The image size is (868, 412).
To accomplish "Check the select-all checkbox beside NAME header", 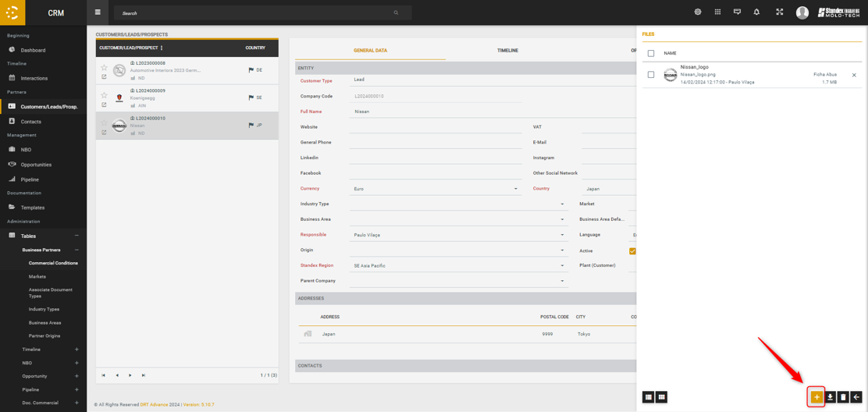I will point(651,53).
